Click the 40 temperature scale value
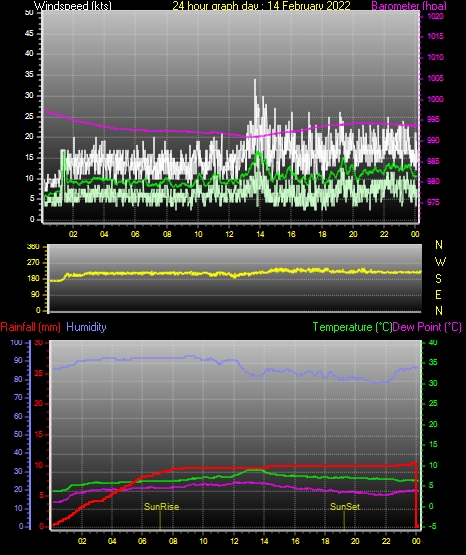The width and height of the screenshot is (466, 555). [x=433, y=342]
